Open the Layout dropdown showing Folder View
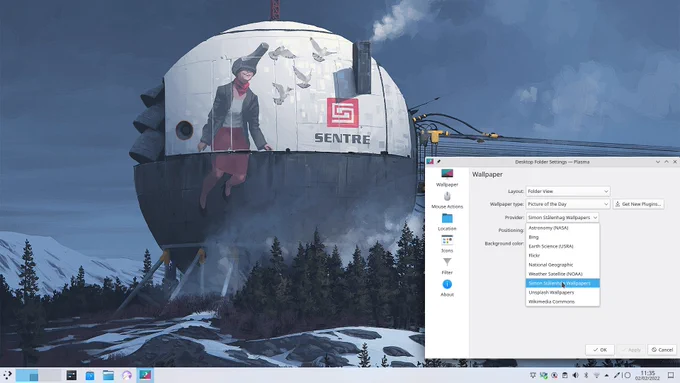680x383 pixels. (x=568, y=191)
